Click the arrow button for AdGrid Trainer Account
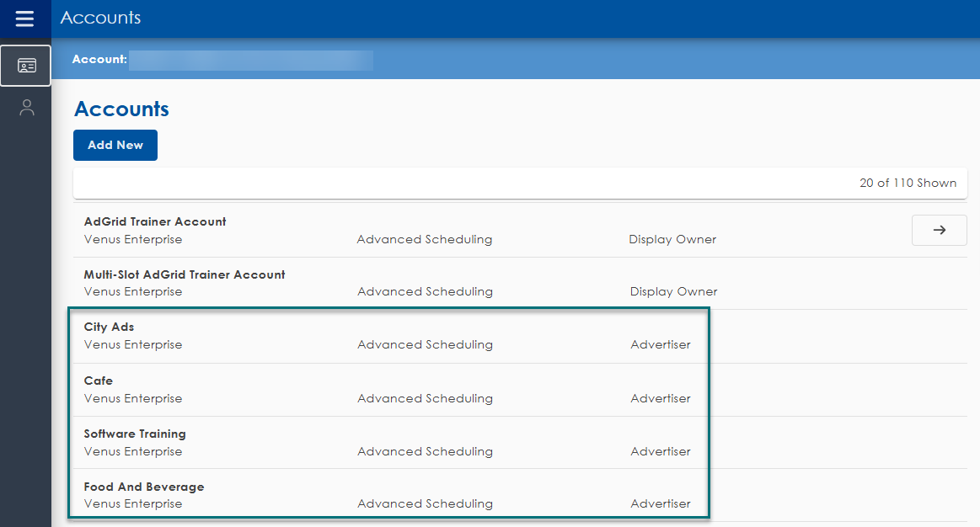 pyautogui.click(x=939, y=230)
